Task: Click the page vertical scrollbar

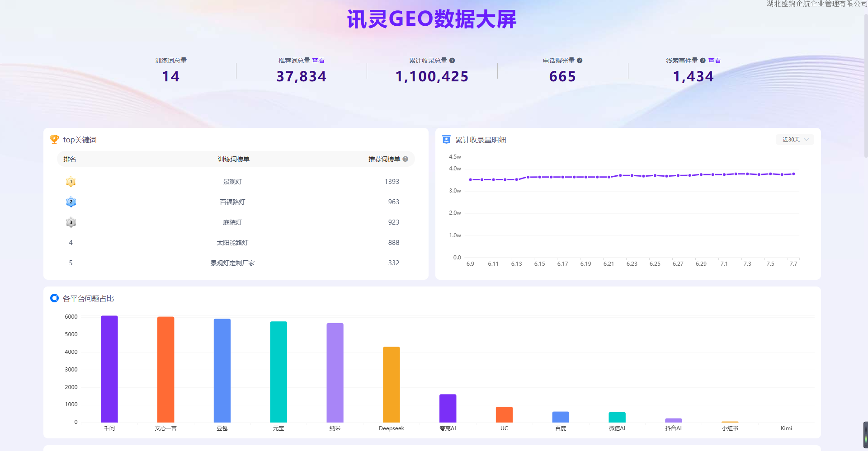Action: coord(865,86)
